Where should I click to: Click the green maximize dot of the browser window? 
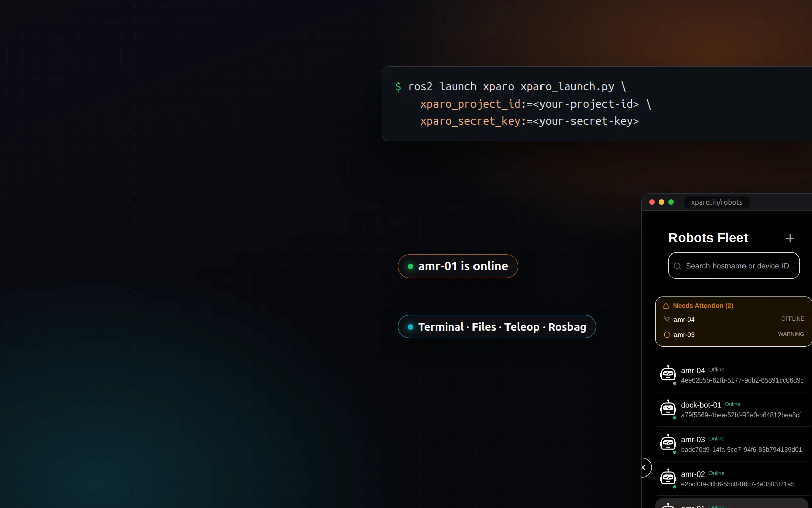(x=671, y=202)
